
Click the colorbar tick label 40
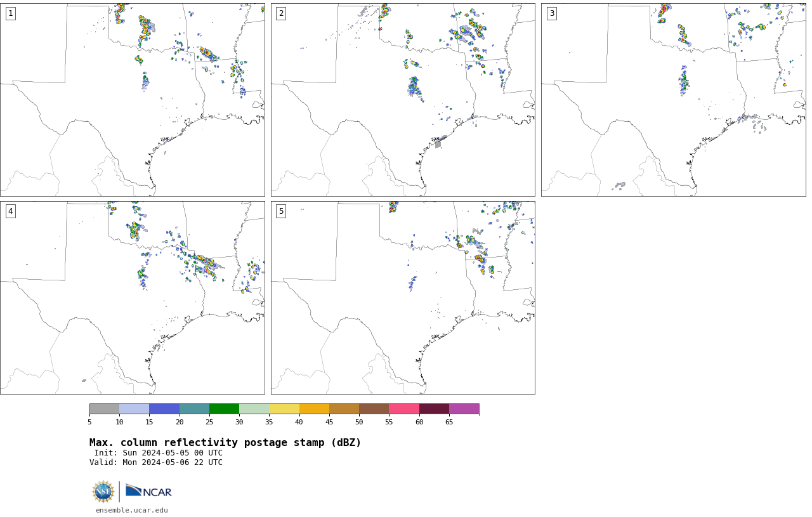pyautogui.click(x=299, y=422)
